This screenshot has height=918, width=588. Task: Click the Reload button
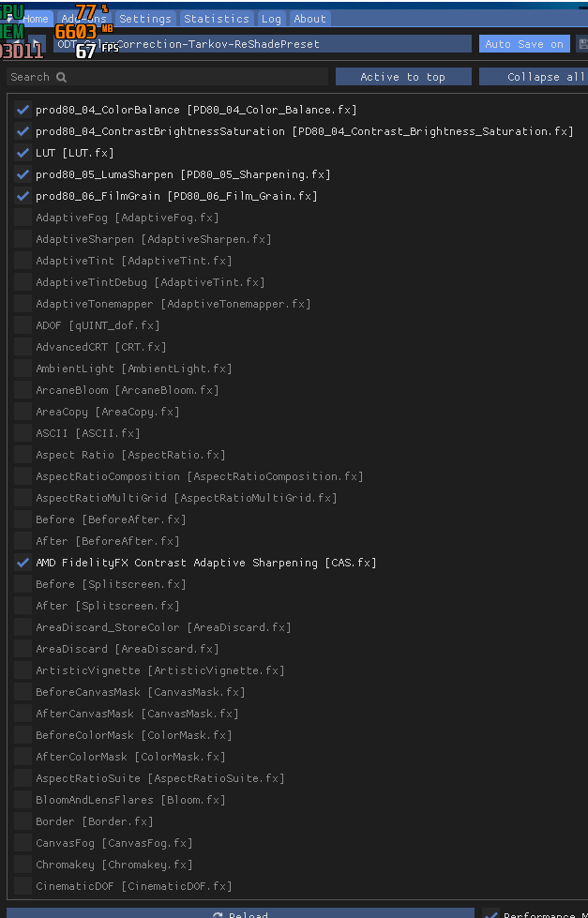pos(239,913)
